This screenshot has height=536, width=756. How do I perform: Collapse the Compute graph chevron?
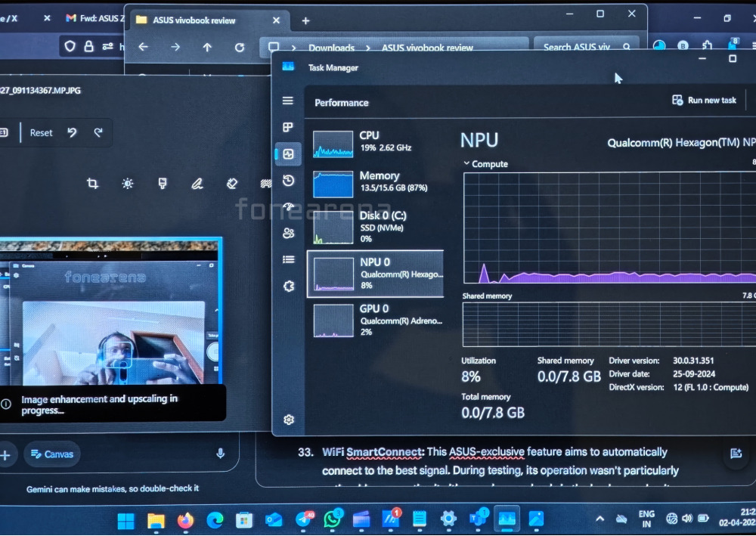click(x=466, y=164)
